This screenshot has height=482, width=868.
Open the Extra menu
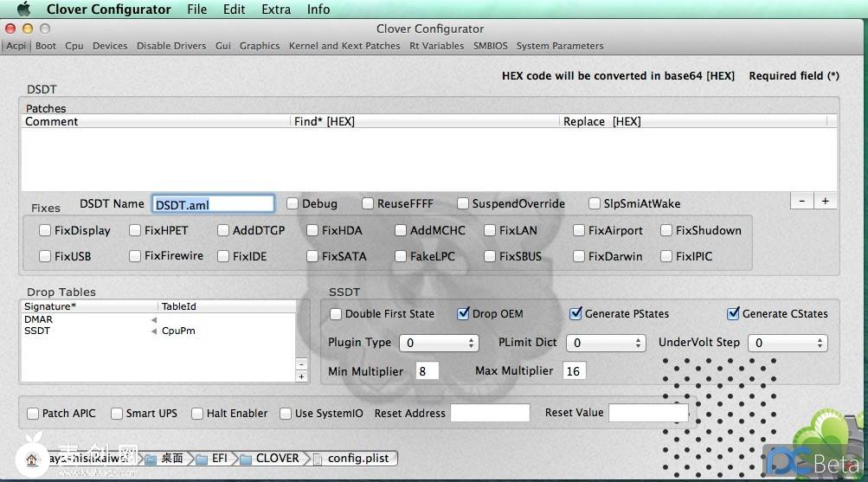click(276, 10)
